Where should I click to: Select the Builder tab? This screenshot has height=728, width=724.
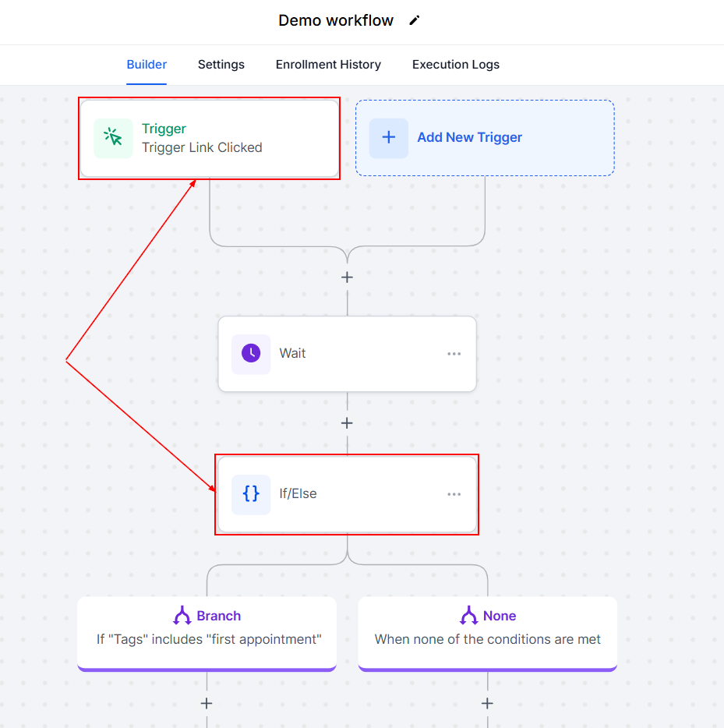click(147, 65)
